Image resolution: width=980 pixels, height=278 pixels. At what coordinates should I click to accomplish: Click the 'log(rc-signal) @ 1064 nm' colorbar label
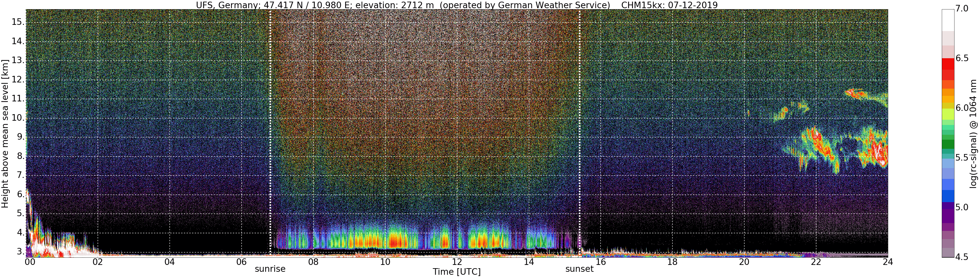[x=973, y=133]
